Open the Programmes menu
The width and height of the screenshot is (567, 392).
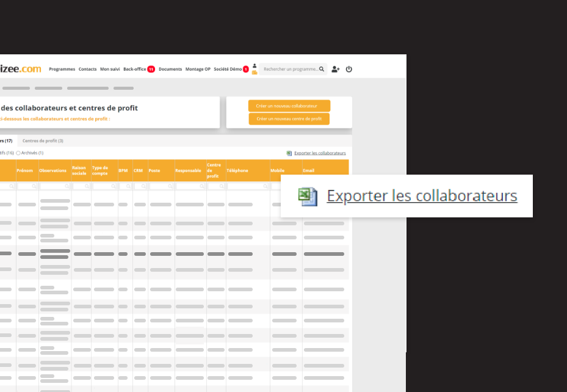click(x=62, y=69)
